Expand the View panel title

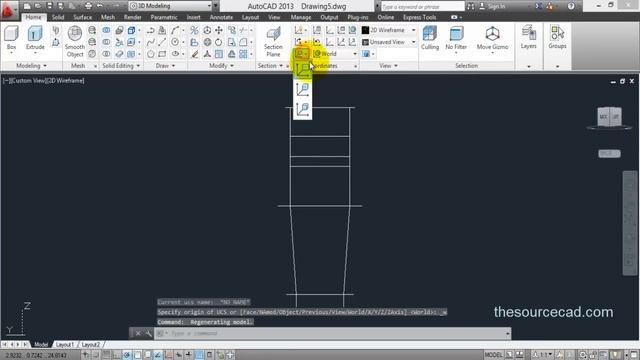tap(388, 66)
